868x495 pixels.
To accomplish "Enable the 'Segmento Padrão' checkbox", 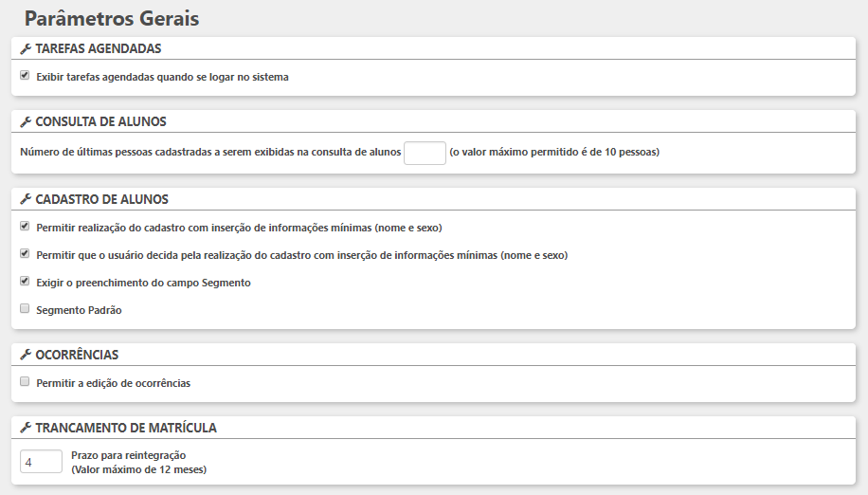I will click(25, 309).
